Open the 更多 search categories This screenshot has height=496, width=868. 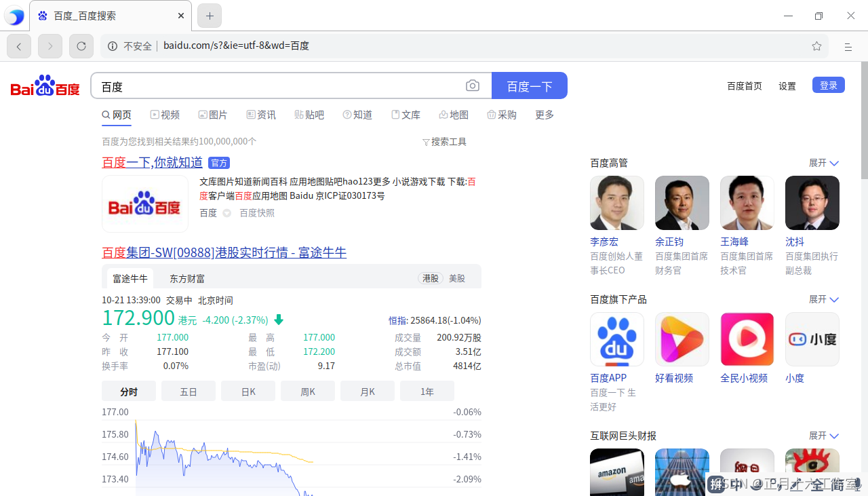[x=545, y=115]
